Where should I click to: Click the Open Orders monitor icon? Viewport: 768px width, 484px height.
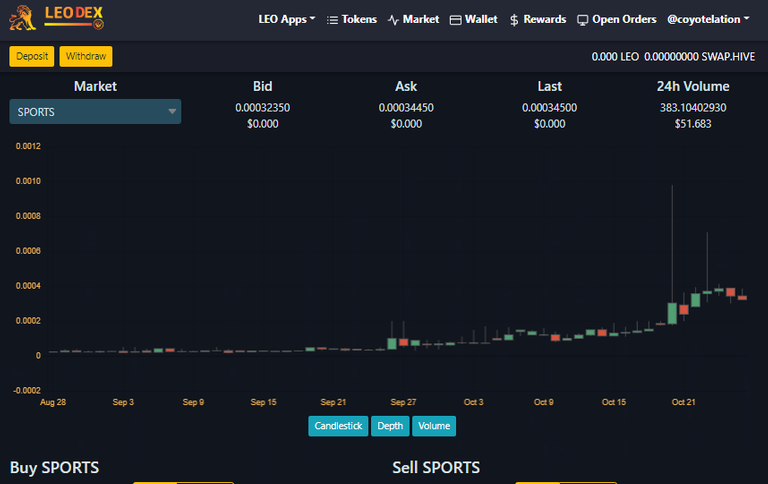coord(582,20)
